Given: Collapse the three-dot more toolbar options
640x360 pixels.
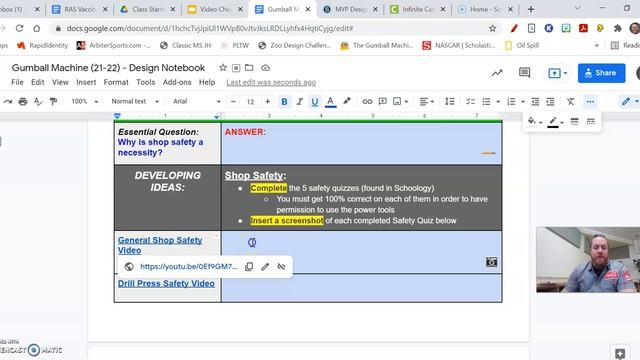Looking at the screenshot, I should (x=590, y=102).
